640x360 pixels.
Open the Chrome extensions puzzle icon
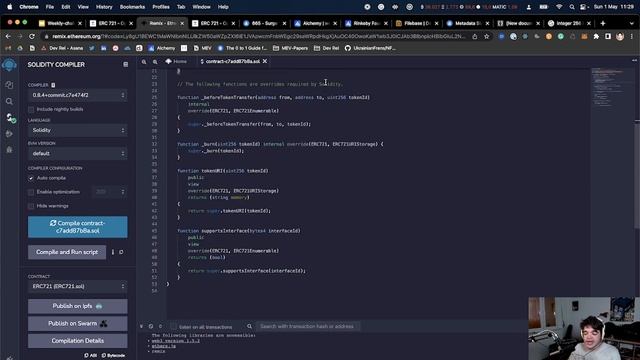[x=596, y=36]
